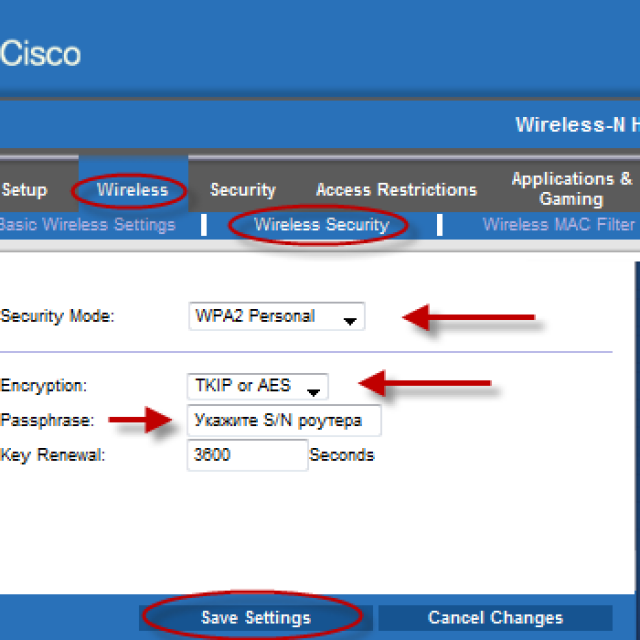Open the Setup tab
This screenshot has height=640, width=640.
(x=24, y=190)
